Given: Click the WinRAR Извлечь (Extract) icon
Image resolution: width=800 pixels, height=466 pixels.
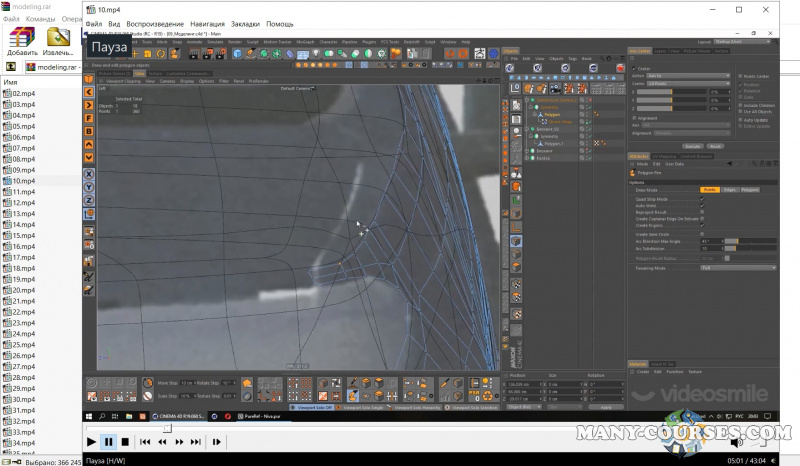Looking at the screenshot, I should (x=60, y=37).
